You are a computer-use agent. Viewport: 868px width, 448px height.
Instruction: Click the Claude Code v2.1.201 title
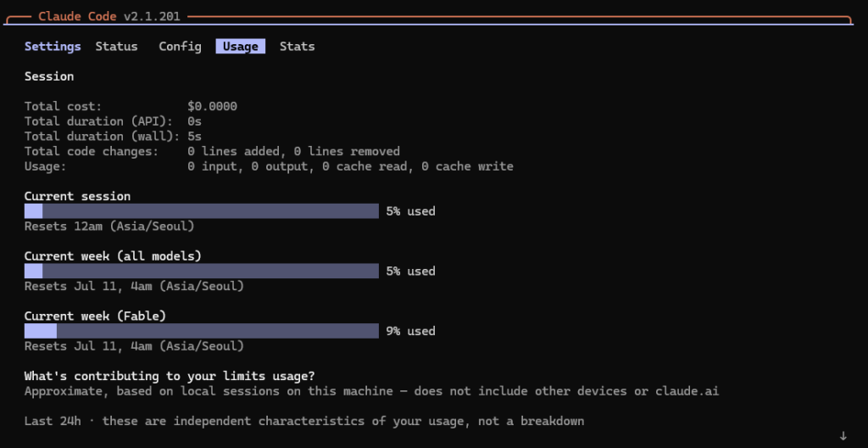point(109,17)
